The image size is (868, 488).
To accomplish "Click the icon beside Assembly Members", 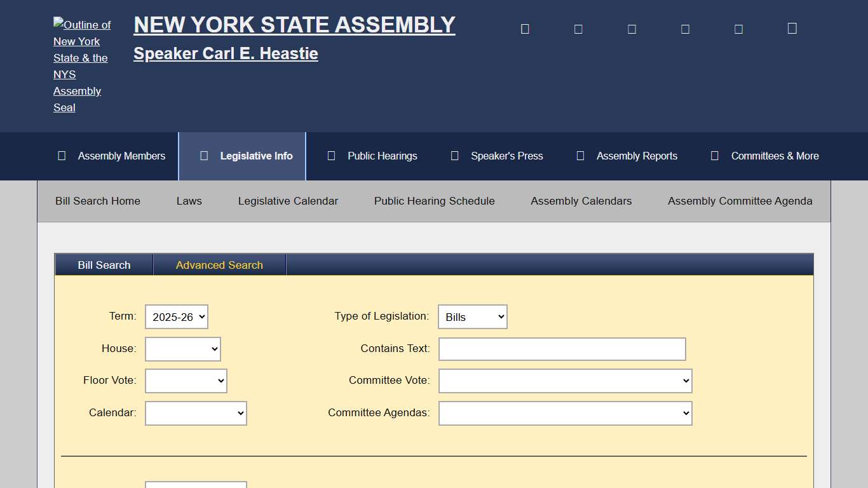I will click(61, 156).
